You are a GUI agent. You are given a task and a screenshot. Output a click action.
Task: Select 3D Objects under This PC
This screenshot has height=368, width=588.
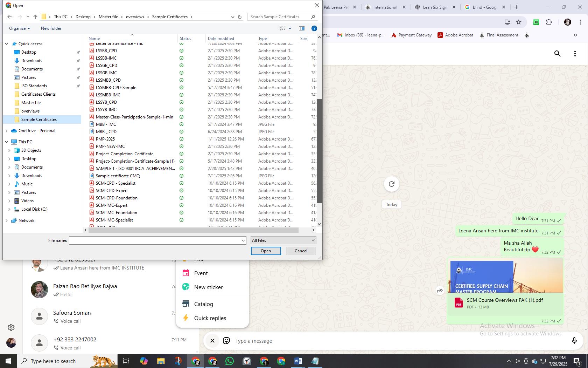31,150
